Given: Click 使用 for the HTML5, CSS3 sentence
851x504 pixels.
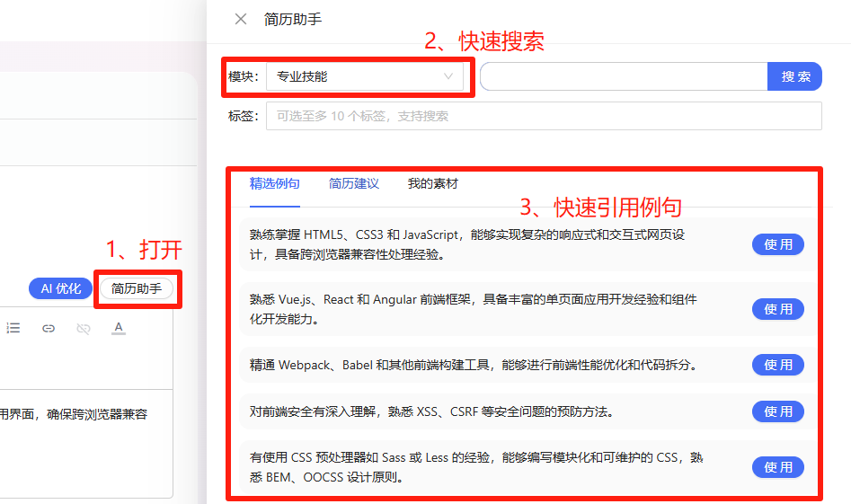Looking at the screenshot, I should pos(777,244).
